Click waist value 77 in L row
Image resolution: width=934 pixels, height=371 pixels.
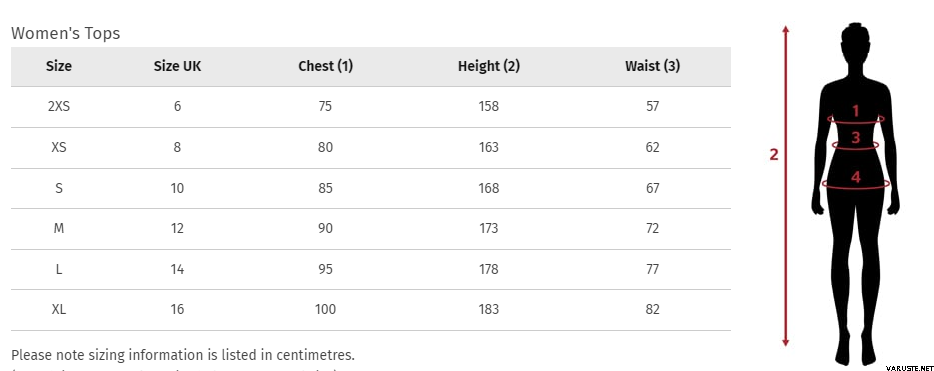(x=652, y=269)
